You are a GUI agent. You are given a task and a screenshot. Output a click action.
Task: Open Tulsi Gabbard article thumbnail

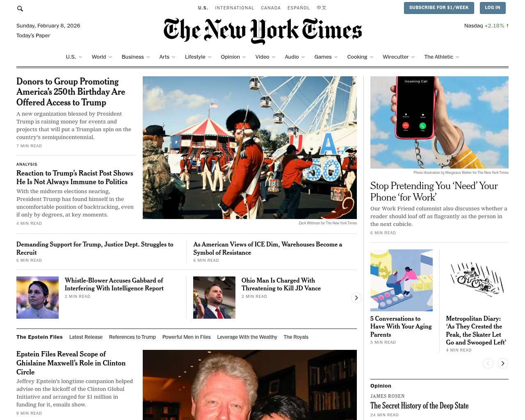(x=37, y=297)
